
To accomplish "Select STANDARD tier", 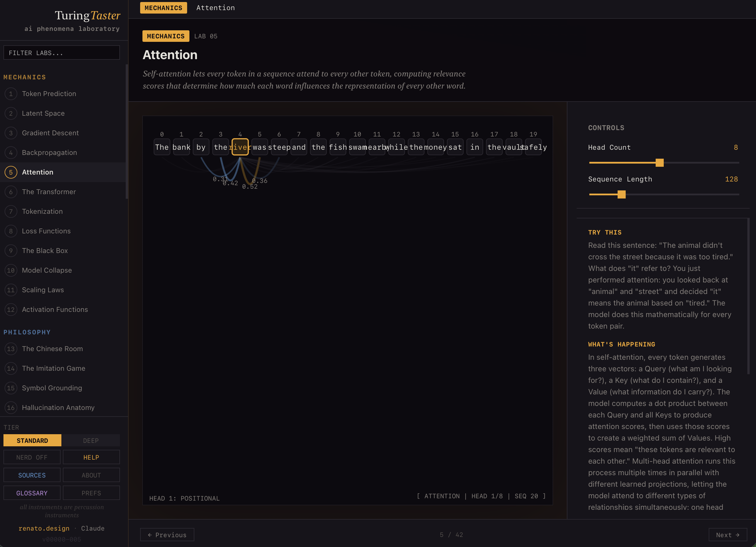I will tap(32, 440).
